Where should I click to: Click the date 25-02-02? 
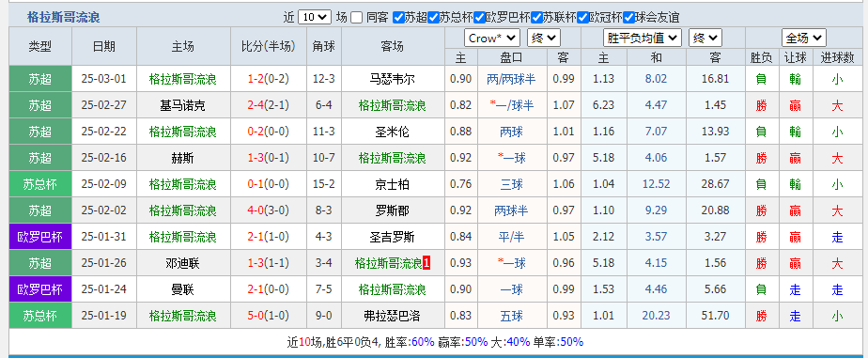(104, 210)
